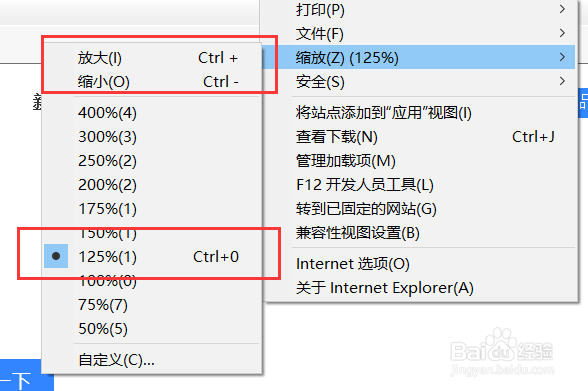588x391 pixels.
Task: Set zoom level to 50%
Action: point(152,329)
